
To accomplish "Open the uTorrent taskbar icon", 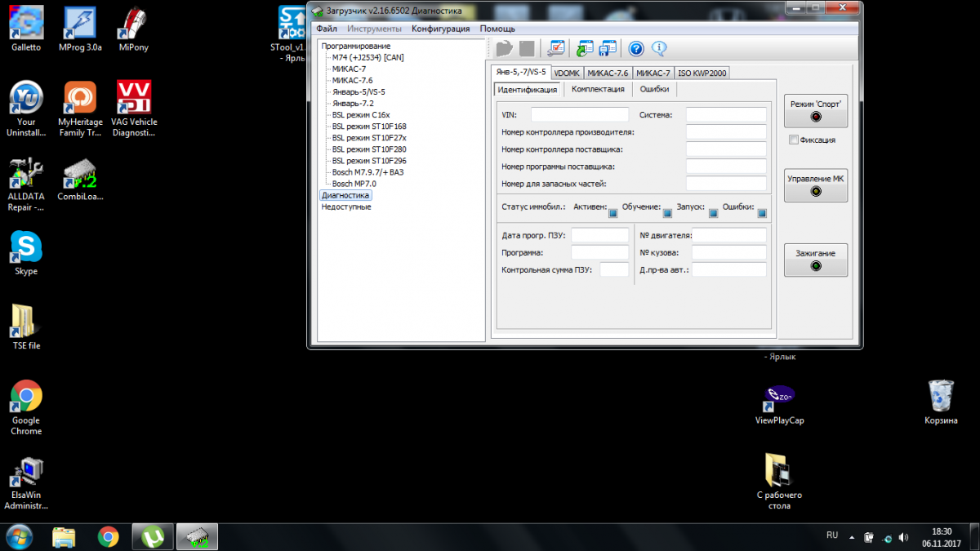I will [152, 536].
